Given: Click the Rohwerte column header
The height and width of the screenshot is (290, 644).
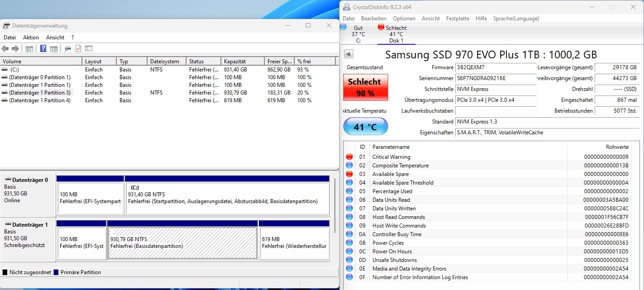Looking at the screenshot, I should tap(600, 147).
